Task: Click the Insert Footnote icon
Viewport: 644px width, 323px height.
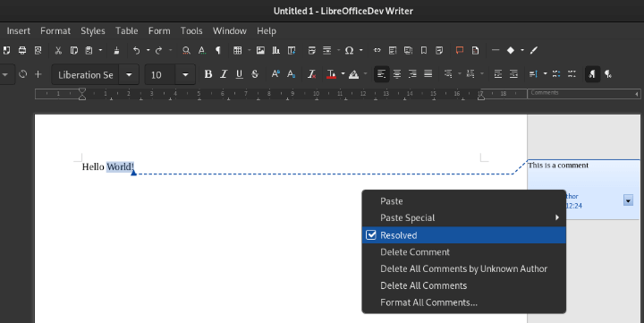Action: click(x=393, y=50)
